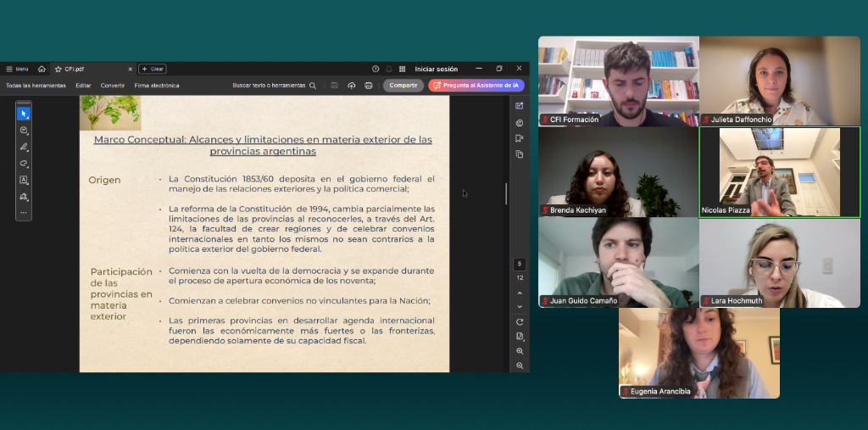Zoom out with magnifier minus icon

click(520, 366)
